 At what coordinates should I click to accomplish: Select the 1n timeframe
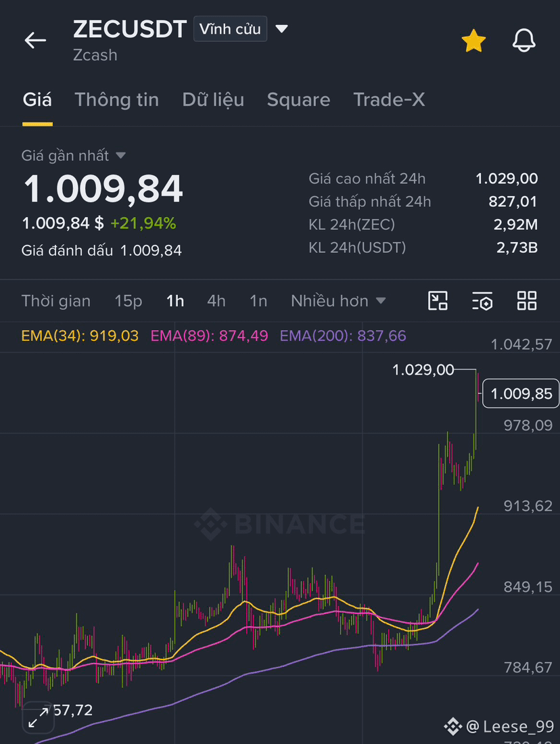(258, 301)
